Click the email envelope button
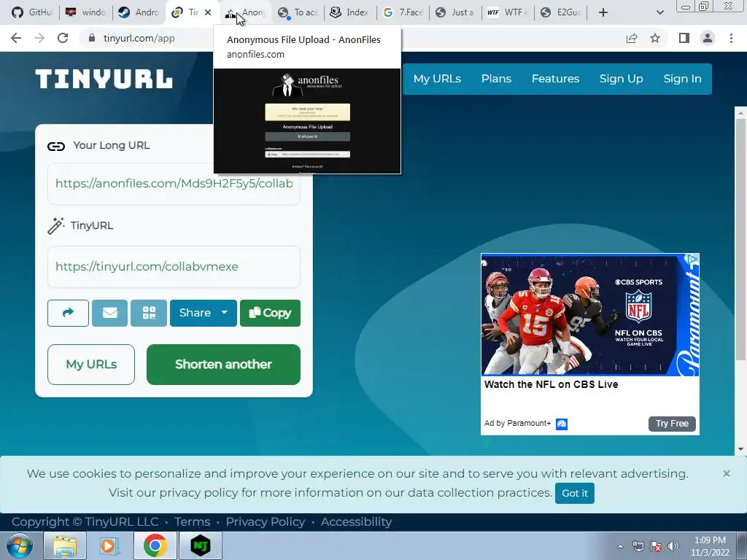Viewport: 747px width, 560px height. click(109, 313)
